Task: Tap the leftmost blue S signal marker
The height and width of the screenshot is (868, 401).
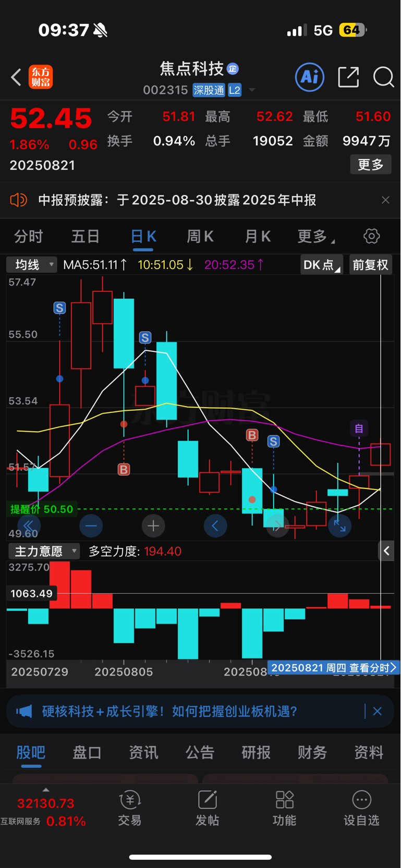Action: tap(59, 308)
